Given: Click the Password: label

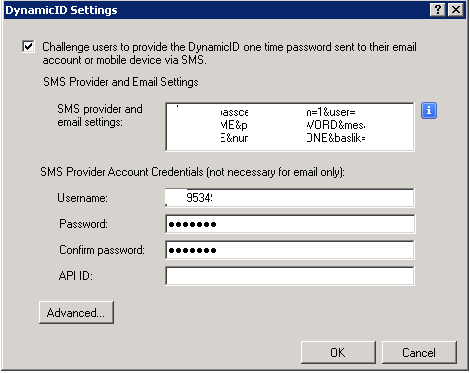Looking at the screenshot, I should coord(83,224).
